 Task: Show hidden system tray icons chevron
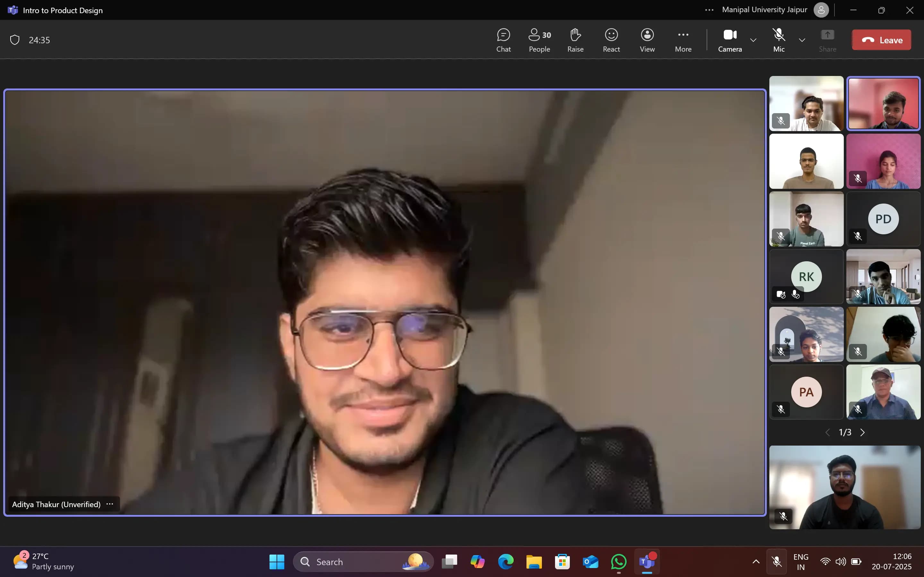[x=756, y=561]
